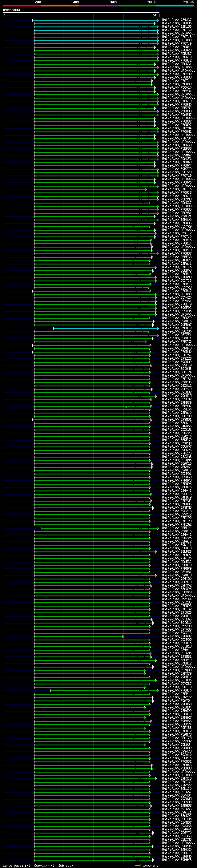Click the red 20% identity legend segment
Screen dimensions: 197x868
22,6
